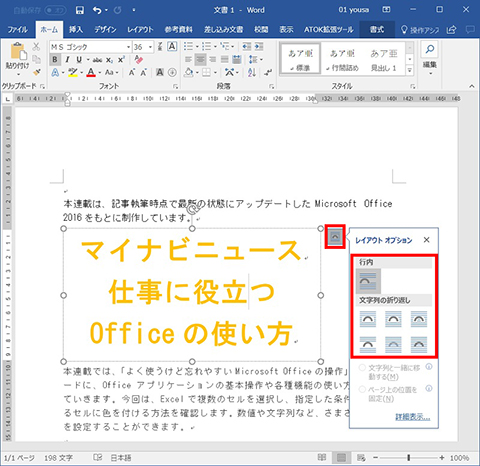The height and width of the screenshot is (466, 480).
Task: Open the font name combo box
Action: click(x=90, y=47)
